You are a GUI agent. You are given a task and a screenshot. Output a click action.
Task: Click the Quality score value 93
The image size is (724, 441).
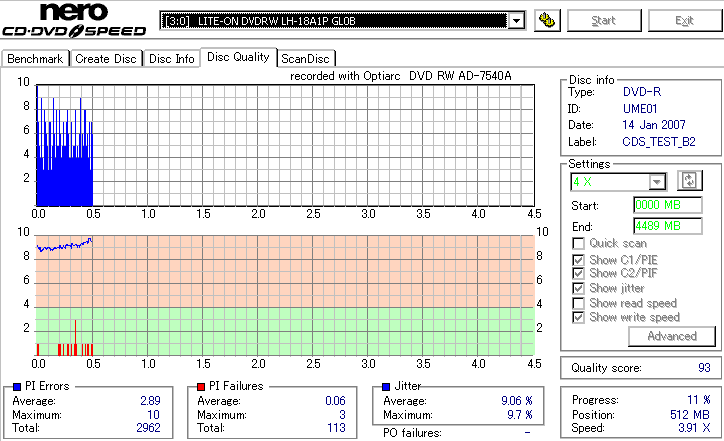(704, 368)
